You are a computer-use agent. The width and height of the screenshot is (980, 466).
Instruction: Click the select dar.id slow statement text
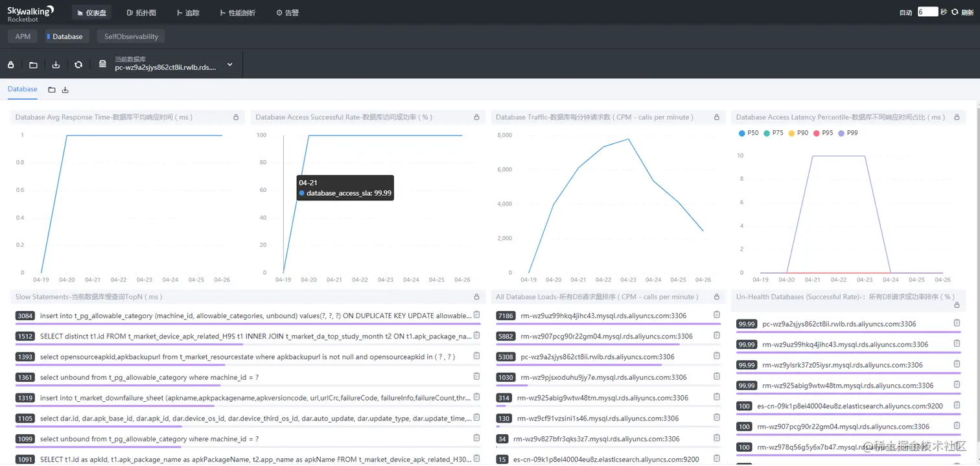255,419
